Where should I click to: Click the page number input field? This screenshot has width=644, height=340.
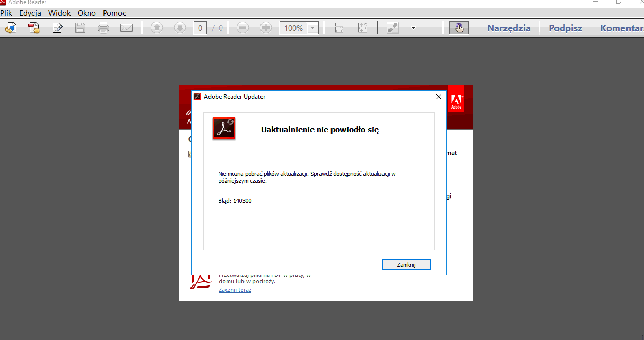[200, 28]
